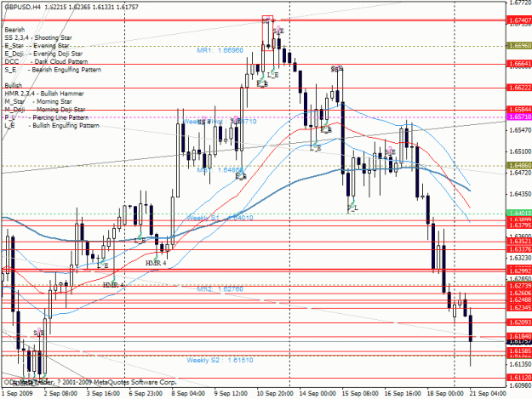
Task: Click the '9 Sep 12:00' time axis label
Action: click(231, 394)
